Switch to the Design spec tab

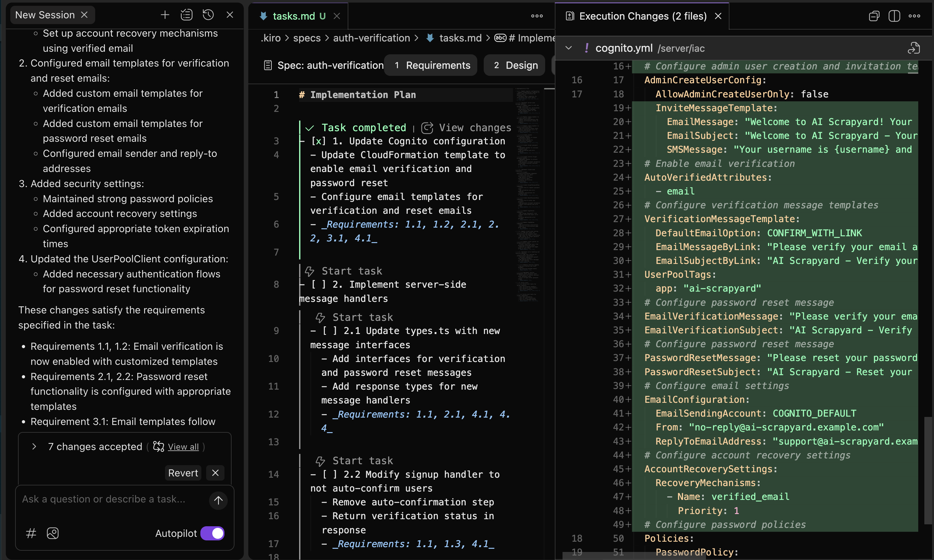[515, 65]
